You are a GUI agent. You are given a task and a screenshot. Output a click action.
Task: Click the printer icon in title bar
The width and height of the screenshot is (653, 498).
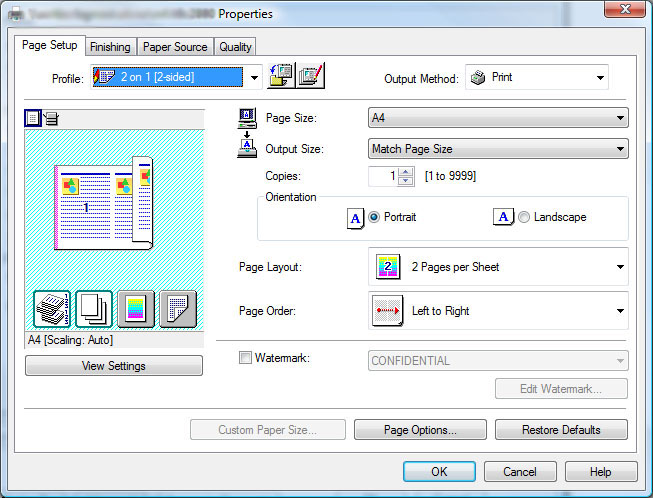click(x=16, y=14)
